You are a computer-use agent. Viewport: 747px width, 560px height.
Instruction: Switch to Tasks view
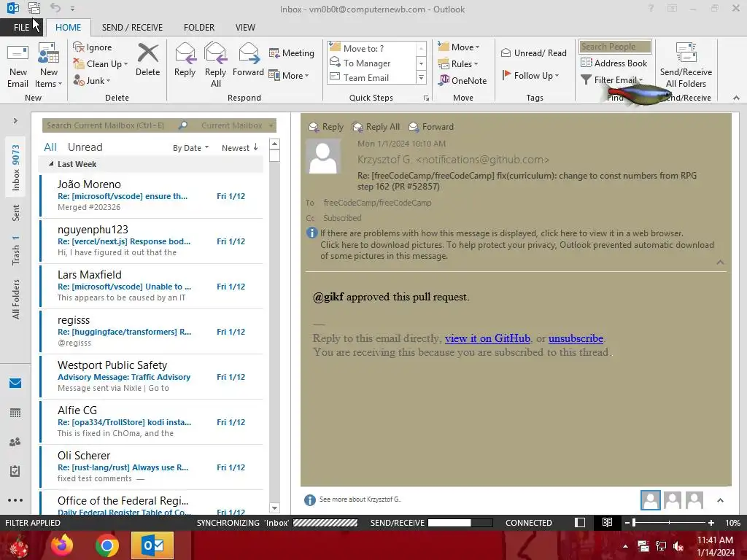pos(15,471)
